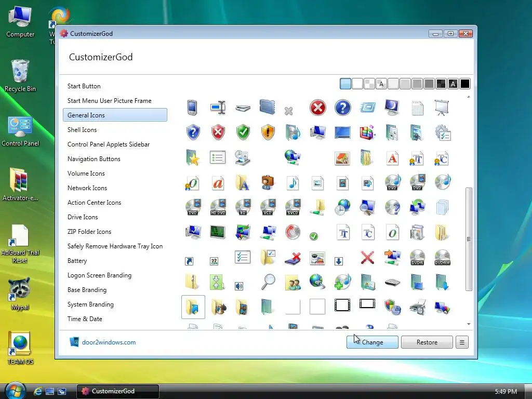This screenshot has width=532, height=399.
Task: Open Safely Remove Hardware Tray Icon category
Action: (115, 246)
